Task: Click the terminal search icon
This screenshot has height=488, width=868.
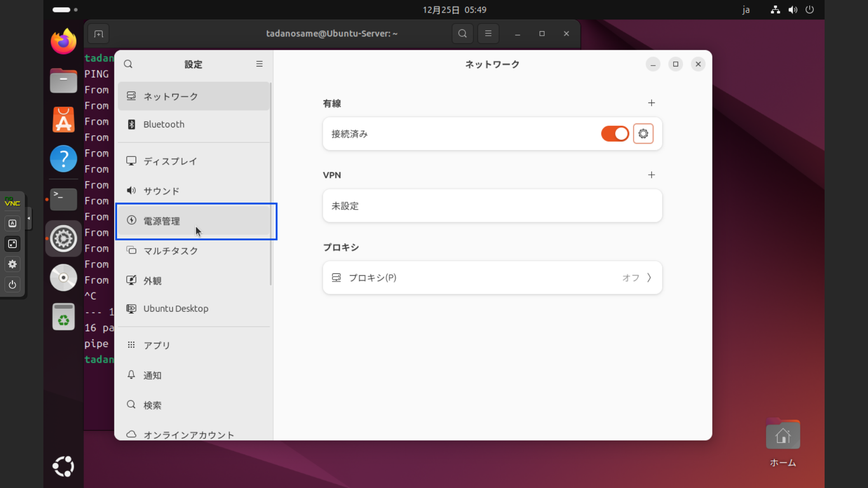Action: click(462, 34)
